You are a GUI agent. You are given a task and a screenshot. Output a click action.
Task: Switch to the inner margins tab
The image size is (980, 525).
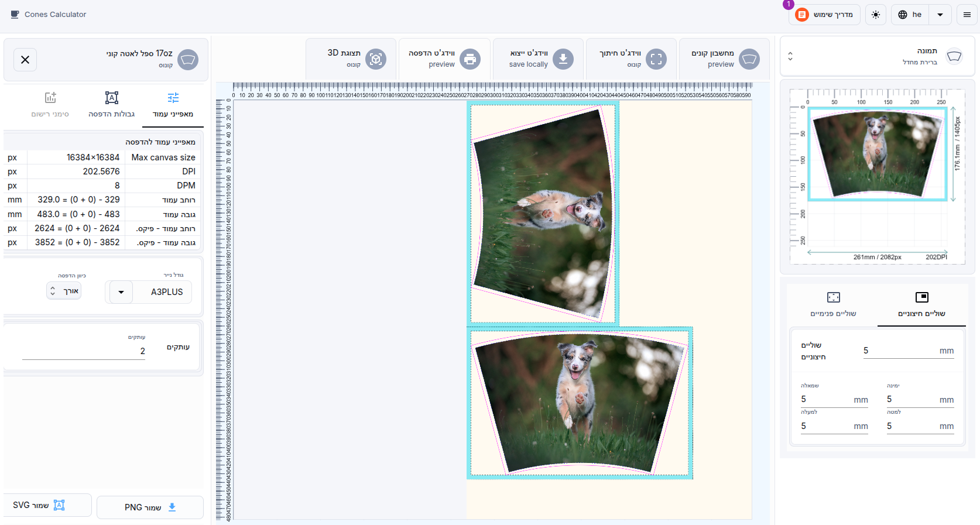833,305
